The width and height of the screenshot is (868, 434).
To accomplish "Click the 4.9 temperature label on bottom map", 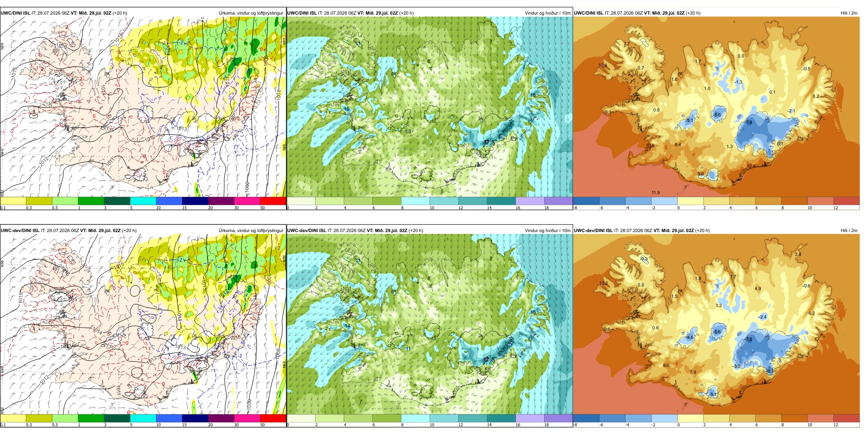I will (757, 289).
